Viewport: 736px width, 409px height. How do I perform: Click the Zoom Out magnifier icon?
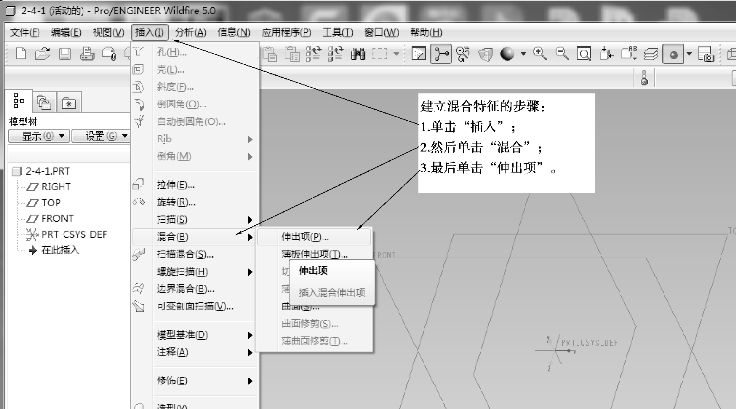562,54
